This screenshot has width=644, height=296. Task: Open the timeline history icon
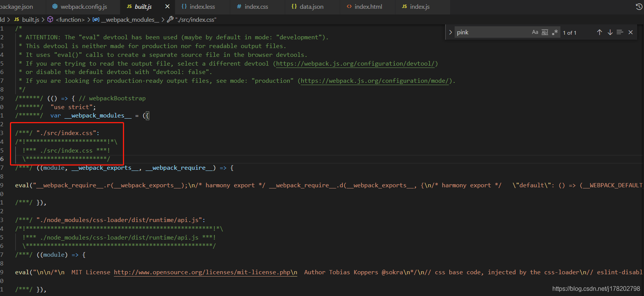coord(639,6)
